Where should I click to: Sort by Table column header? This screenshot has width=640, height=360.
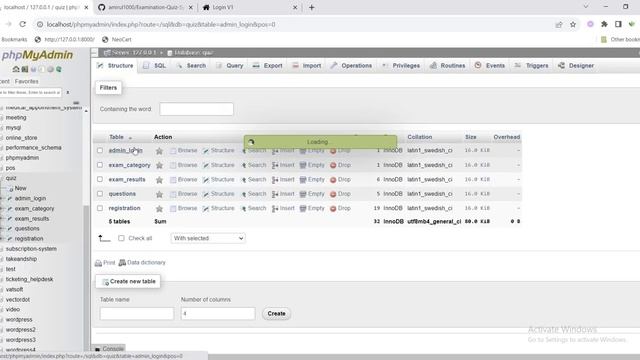coord(116,137)
